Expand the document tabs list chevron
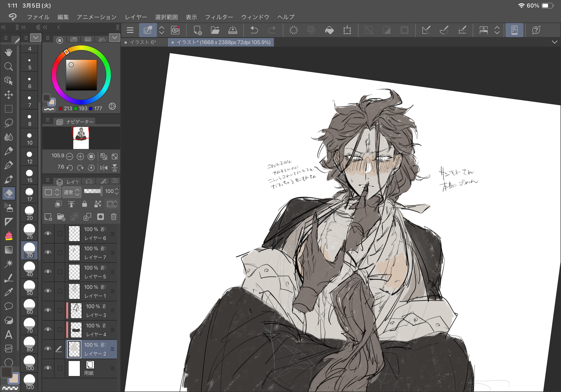561x392 pixels. click(554, 42)
